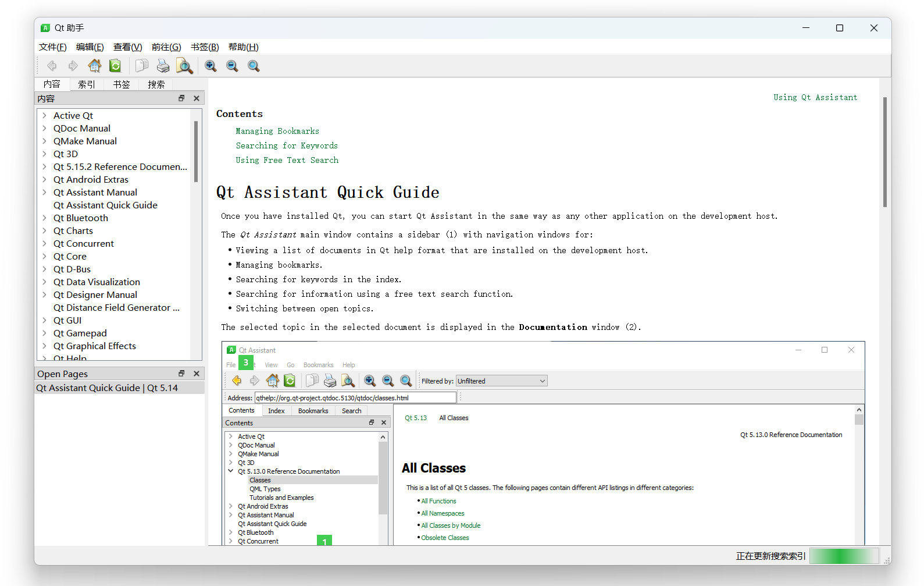Click the contents tree vertical scrollbar

pyautogui.click(x=196, y=151)
